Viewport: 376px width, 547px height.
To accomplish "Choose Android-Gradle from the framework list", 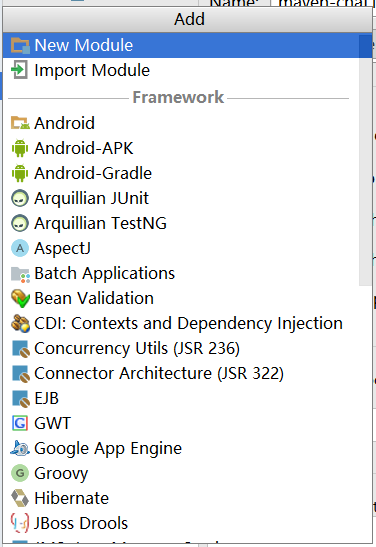I will pos(181,173).
